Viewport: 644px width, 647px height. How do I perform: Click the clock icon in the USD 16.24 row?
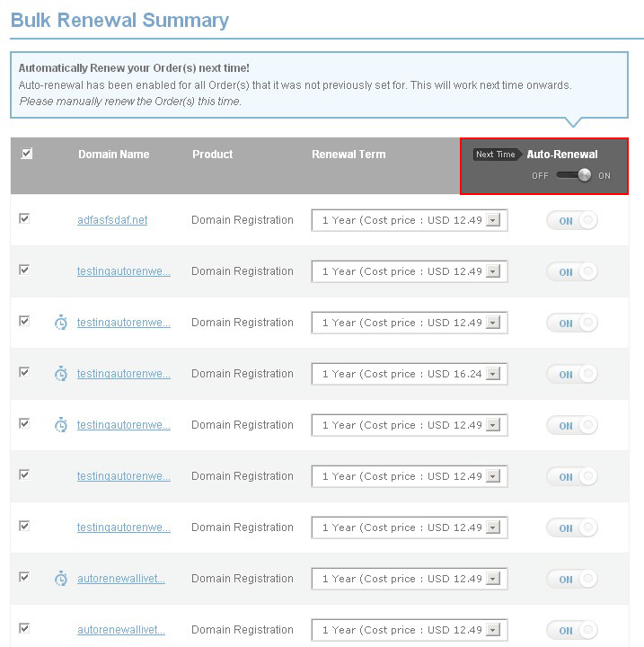point(60,374)
